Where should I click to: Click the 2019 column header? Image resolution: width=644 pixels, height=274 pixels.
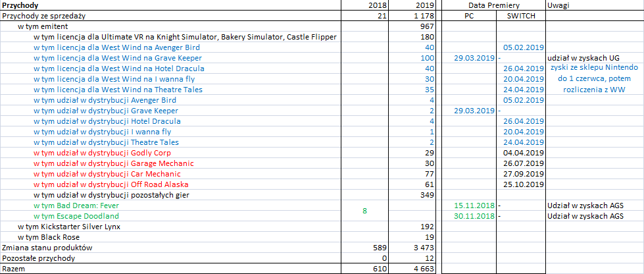point(425,5)
